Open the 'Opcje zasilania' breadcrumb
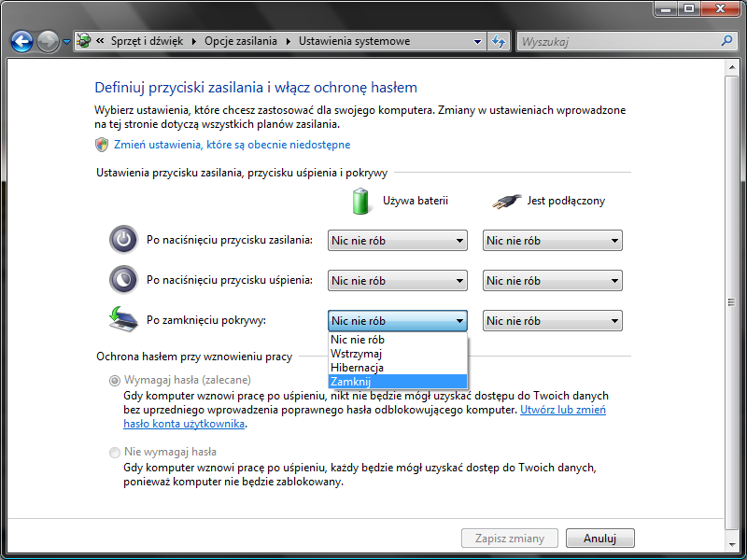This screenshot has height=560, width=747. pyautogui.click(x=241, y=41)
